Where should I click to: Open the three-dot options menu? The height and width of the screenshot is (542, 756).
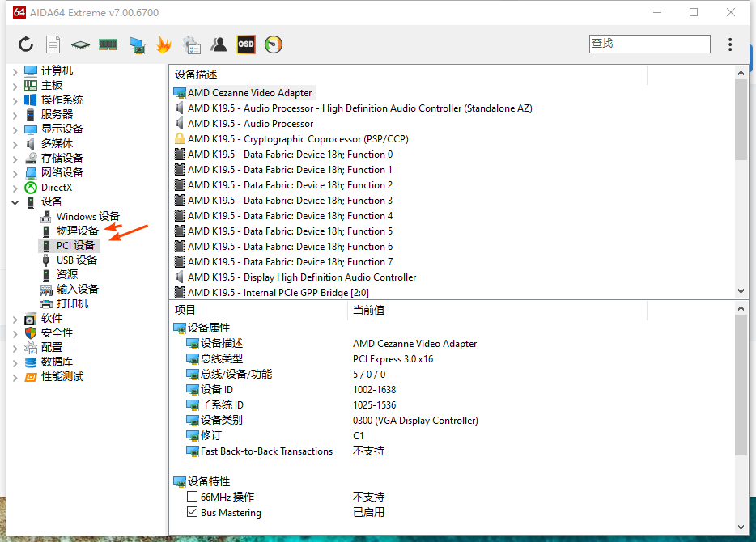click(x=730, y=44)
